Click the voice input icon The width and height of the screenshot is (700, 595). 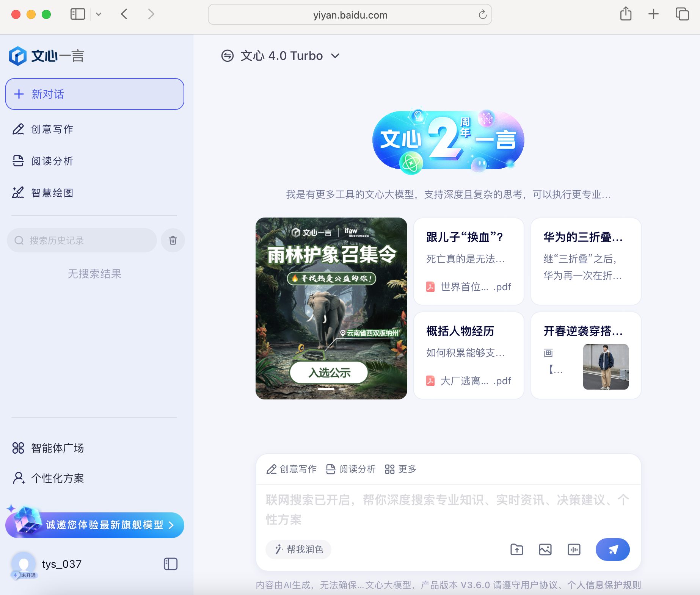click(574, 550)
